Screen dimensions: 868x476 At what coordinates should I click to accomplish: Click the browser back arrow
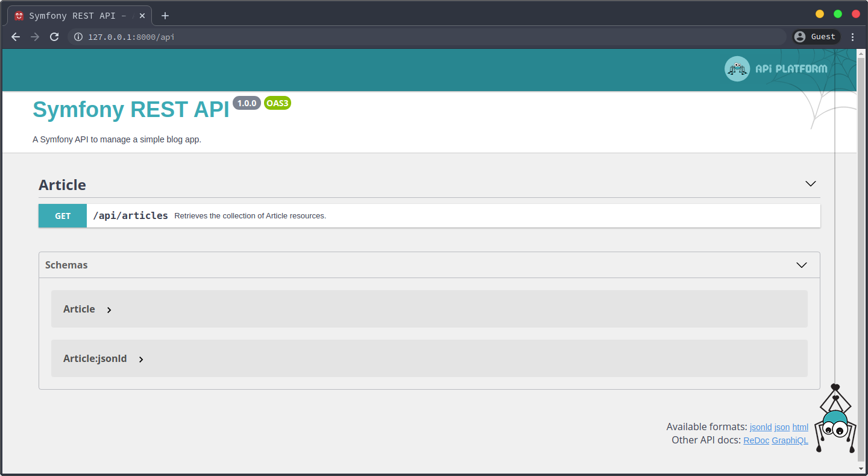(x=16, y=37)
